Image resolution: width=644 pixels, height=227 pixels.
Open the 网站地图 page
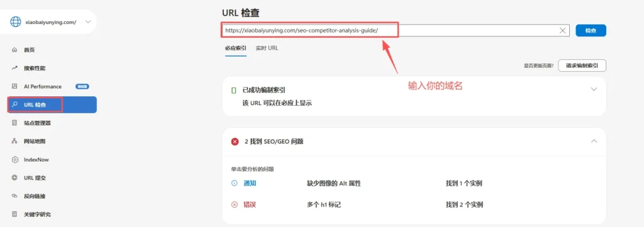click(35, 141)
